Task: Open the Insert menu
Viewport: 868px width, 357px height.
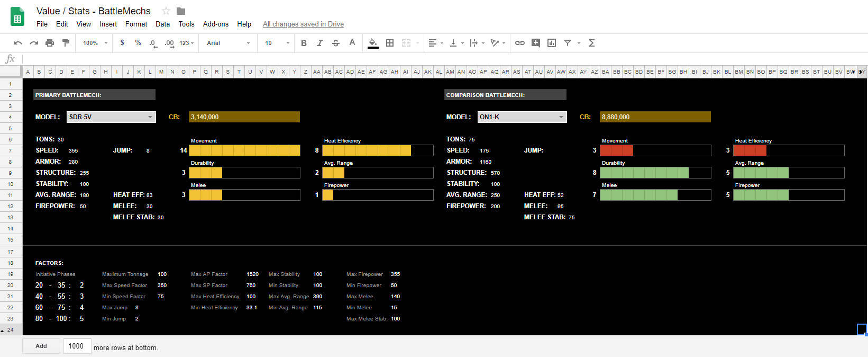Action: pos(108,24)
